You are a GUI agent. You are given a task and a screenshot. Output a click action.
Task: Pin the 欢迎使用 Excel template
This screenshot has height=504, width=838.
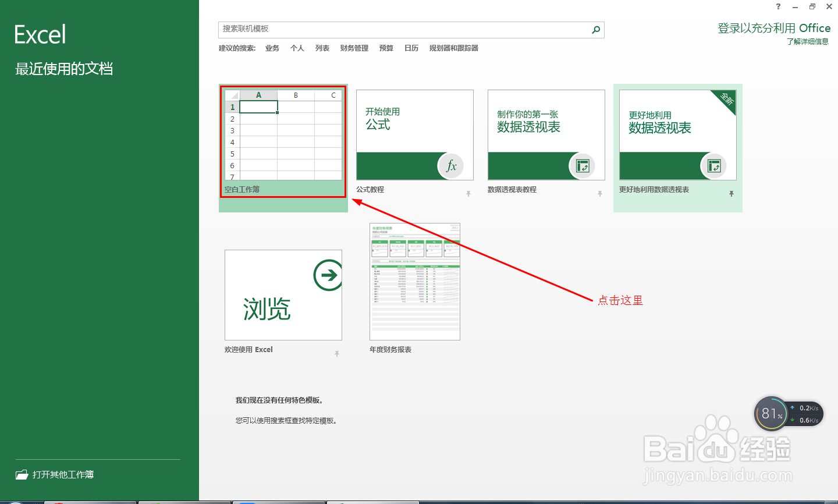337,354
